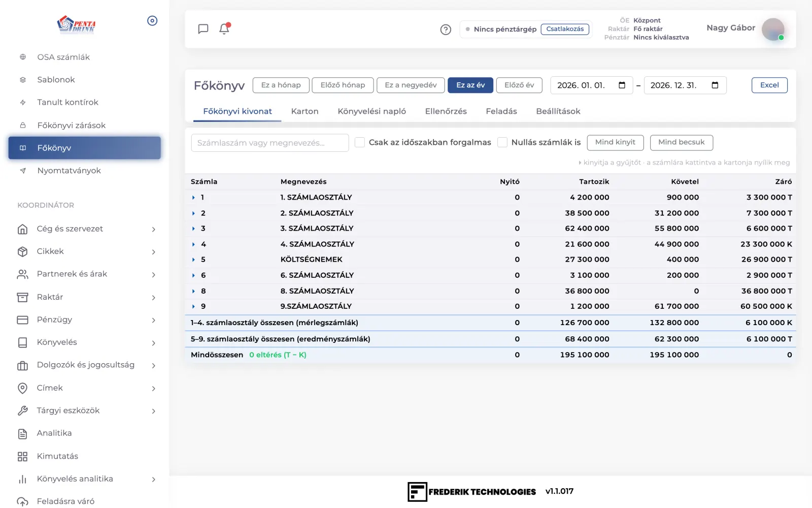812x508 pixels.
Task: Open the Könyvelési napló tab
Action: [372, 111]
